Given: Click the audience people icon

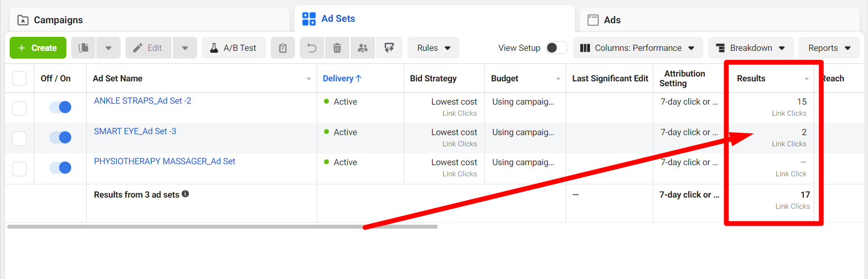Looking at the screenshot, I should (x=363, y=48).
